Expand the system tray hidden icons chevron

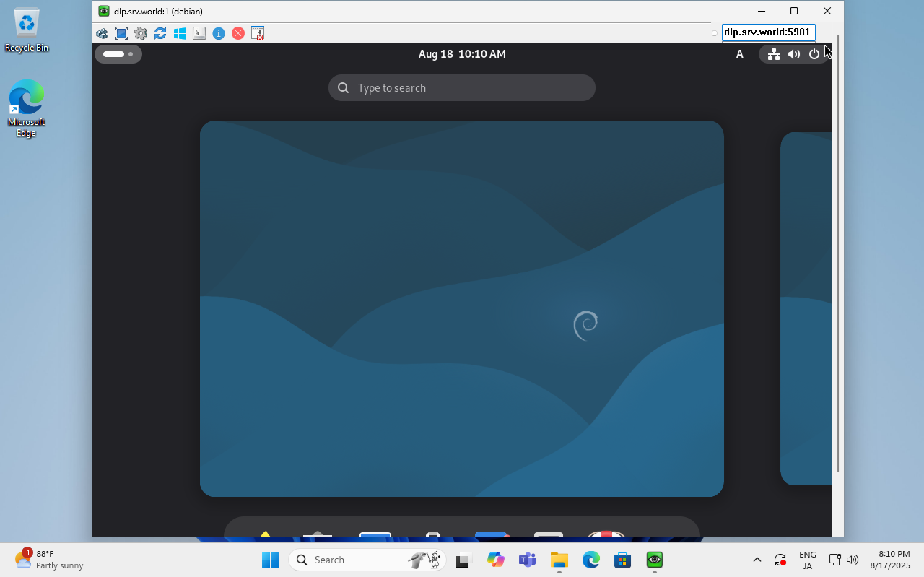(757, 560)
